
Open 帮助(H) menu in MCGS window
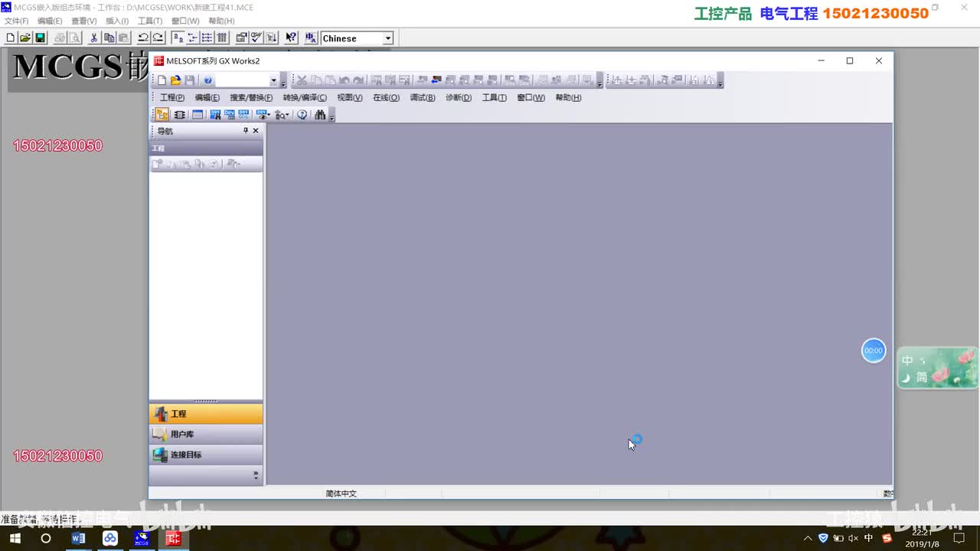coord(222,21)
